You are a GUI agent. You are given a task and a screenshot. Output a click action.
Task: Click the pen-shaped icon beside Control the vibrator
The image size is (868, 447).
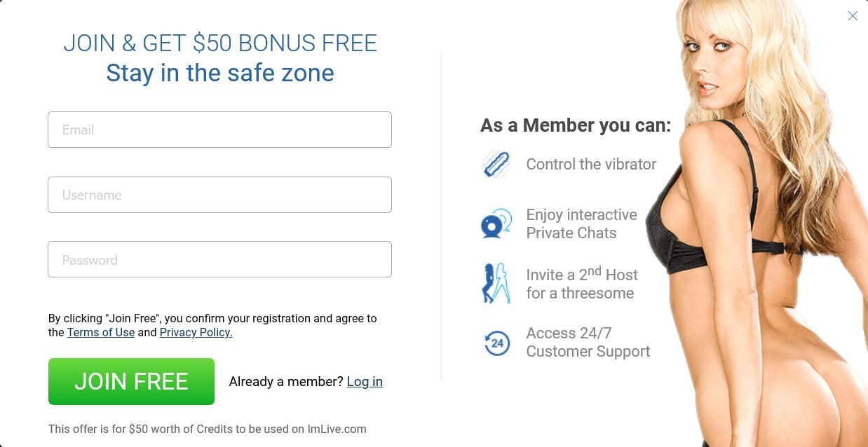(496, 165)
